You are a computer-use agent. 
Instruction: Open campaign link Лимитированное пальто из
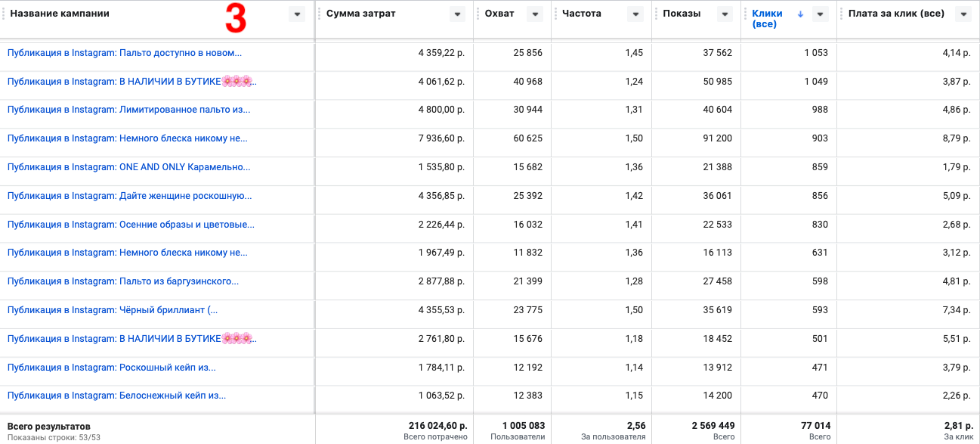(x=128, y=110)
